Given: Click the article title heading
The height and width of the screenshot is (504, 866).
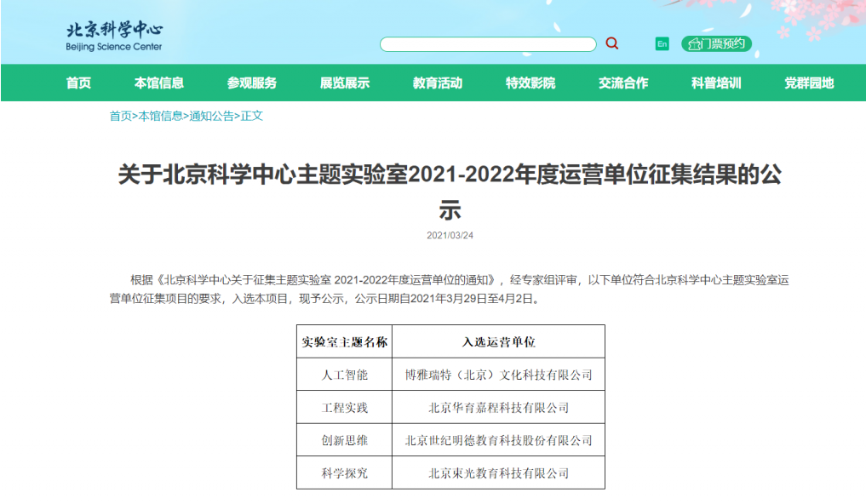Looking at the screenshot, I should coord(450,192).
